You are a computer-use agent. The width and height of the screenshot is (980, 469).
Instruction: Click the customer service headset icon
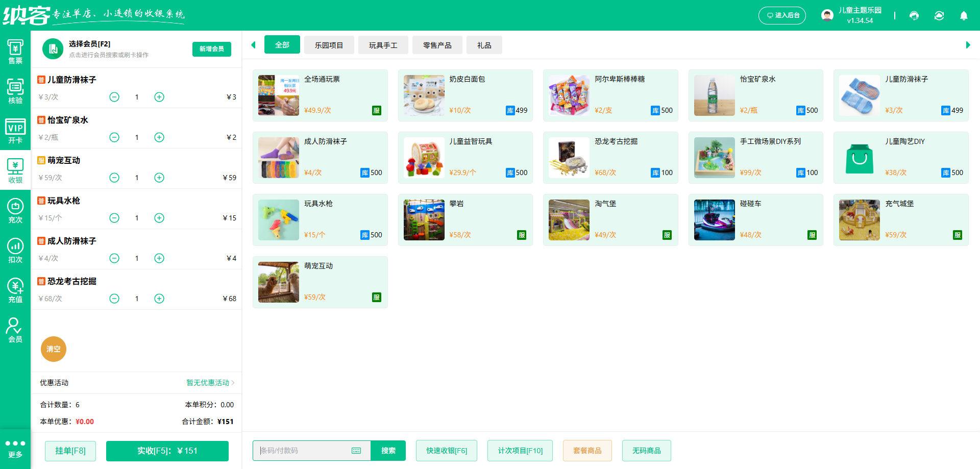(x=914, y=16)
